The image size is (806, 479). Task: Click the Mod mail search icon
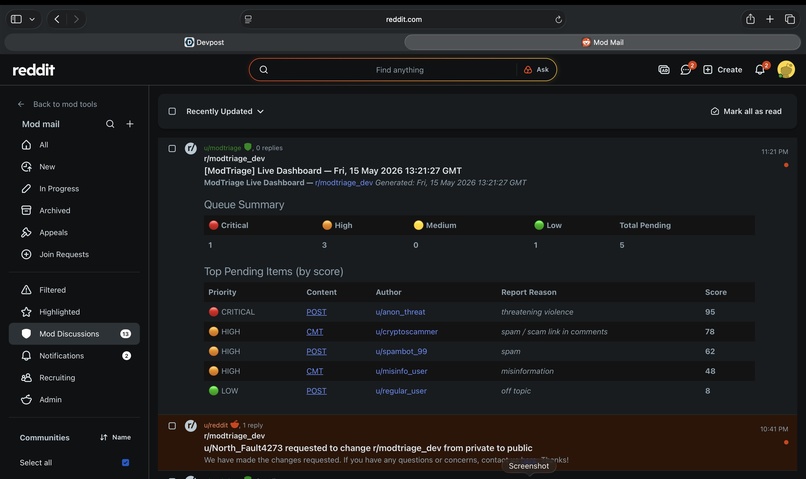[110, 124]
